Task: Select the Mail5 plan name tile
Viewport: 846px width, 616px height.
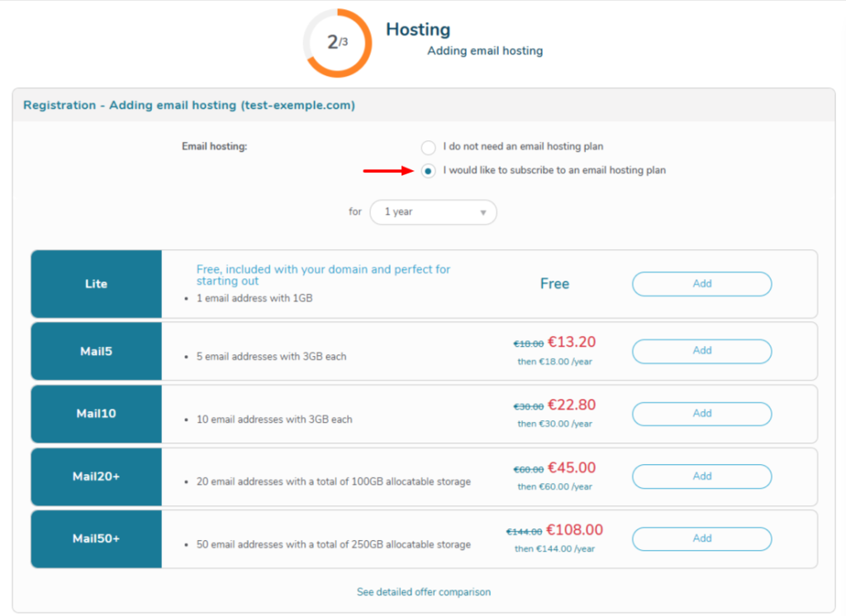Action: (x=95, y=351)
